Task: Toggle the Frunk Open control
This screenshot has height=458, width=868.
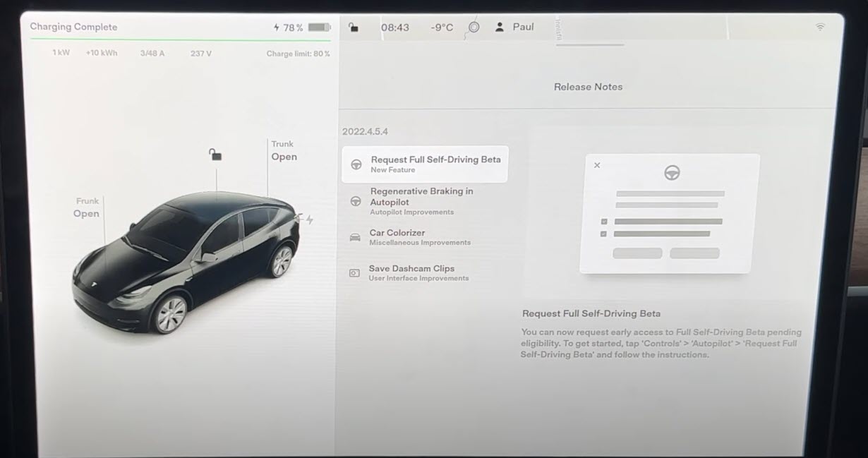Action: click(x=87, y=208)
